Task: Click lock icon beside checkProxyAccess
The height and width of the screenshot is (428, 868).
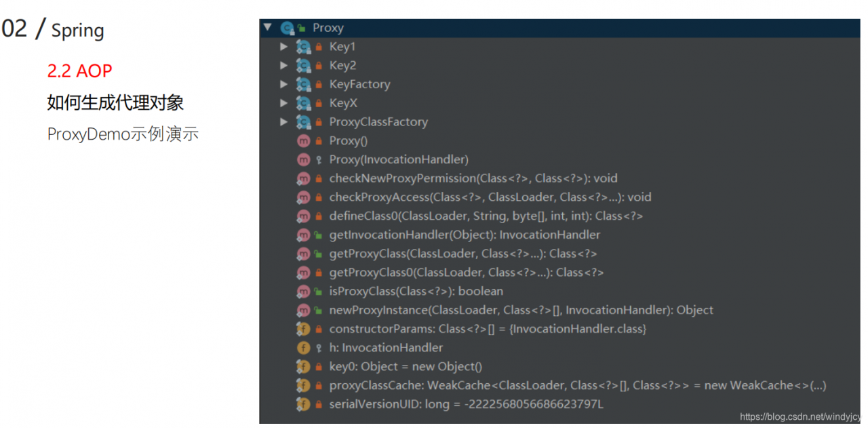Action: [318, 197]
